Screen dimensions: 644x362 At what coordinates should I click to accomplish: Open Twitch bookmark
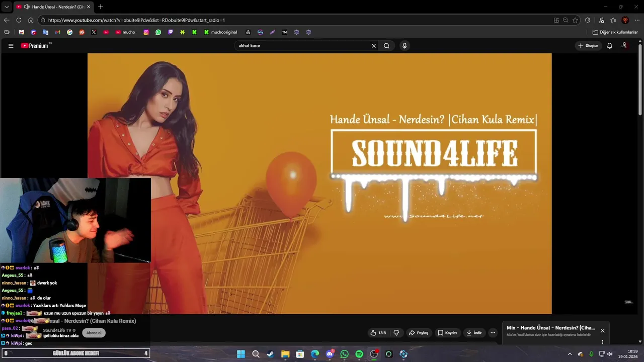[171, 32]
